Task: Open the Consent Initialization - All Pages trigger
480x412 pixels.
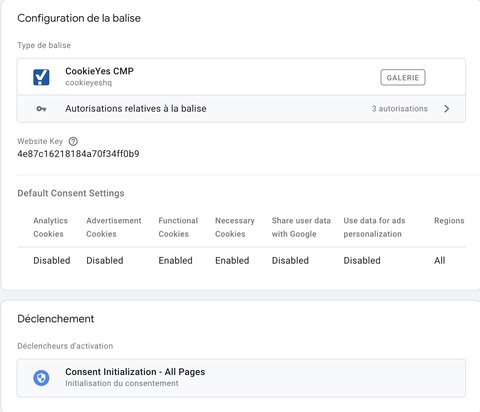Action: tap(241, 378)
